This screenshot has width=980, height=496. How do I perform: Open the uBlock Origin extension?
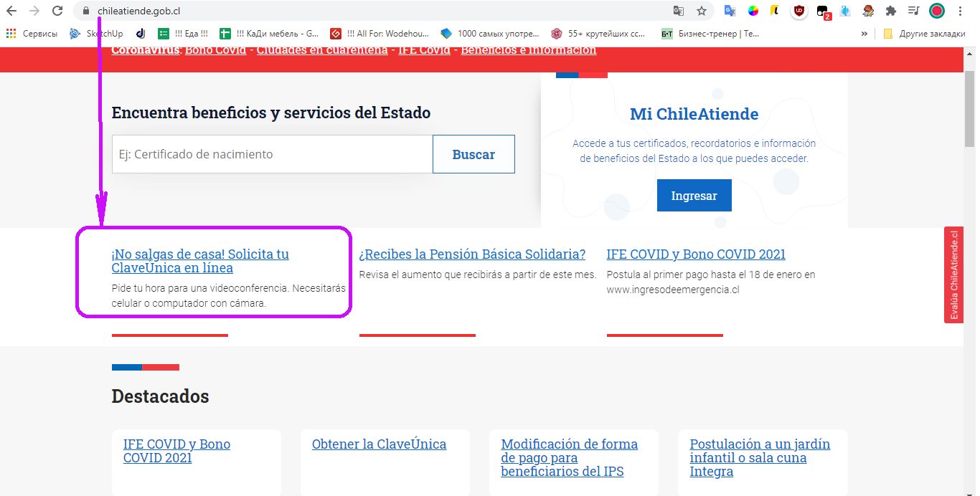tap(798, 11)
